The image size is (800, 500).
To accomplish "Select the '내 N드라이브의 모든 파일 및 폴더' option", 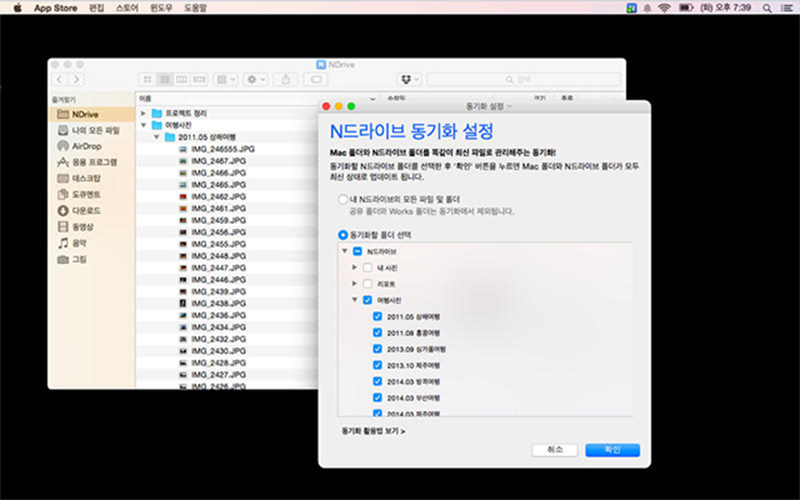I will click(344, 200).
